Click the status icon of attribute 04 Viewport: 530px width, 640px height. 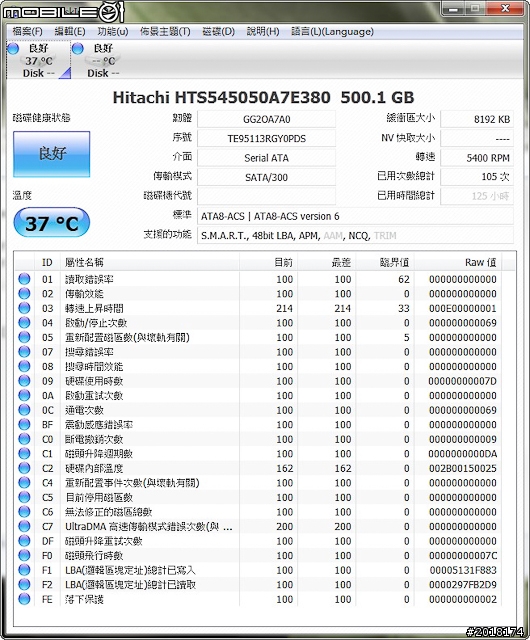tap(24, 322)
